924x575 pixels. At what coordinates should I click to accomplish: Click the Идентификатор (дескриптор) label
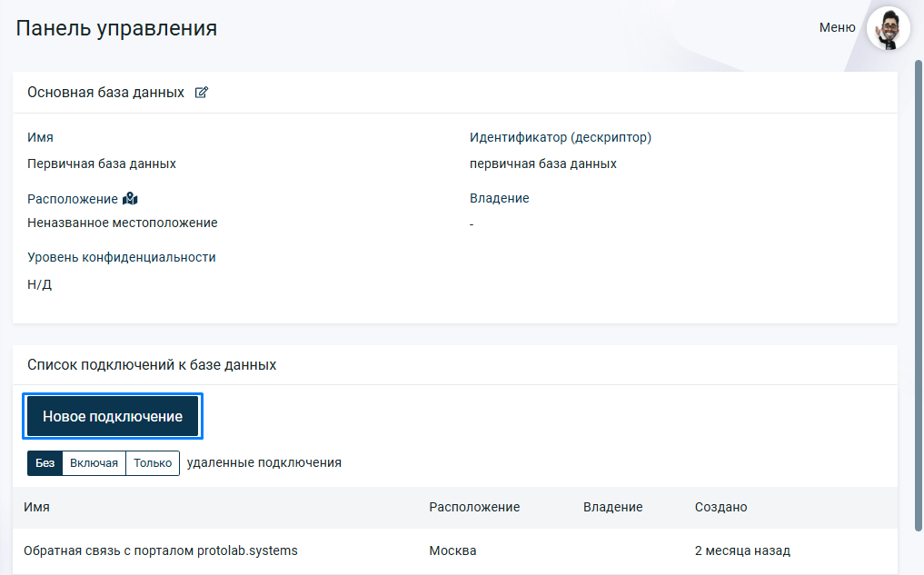click(561, 137)
